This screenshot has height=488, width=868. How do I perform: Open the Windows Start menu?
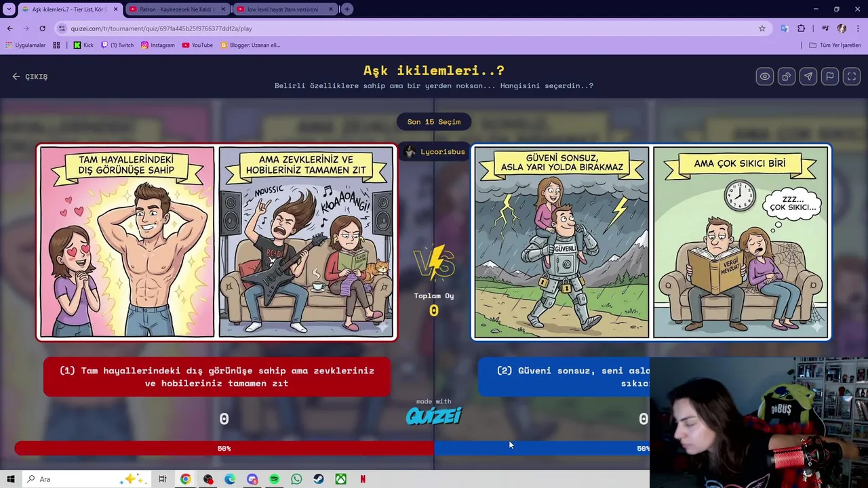click(10, 479)
